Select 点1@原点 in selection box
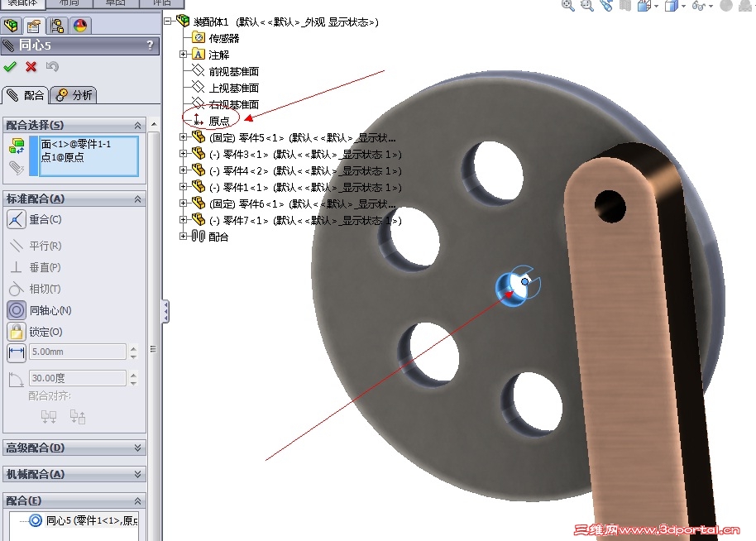Viewport: 756px width, 541px height. coord(62,157)
